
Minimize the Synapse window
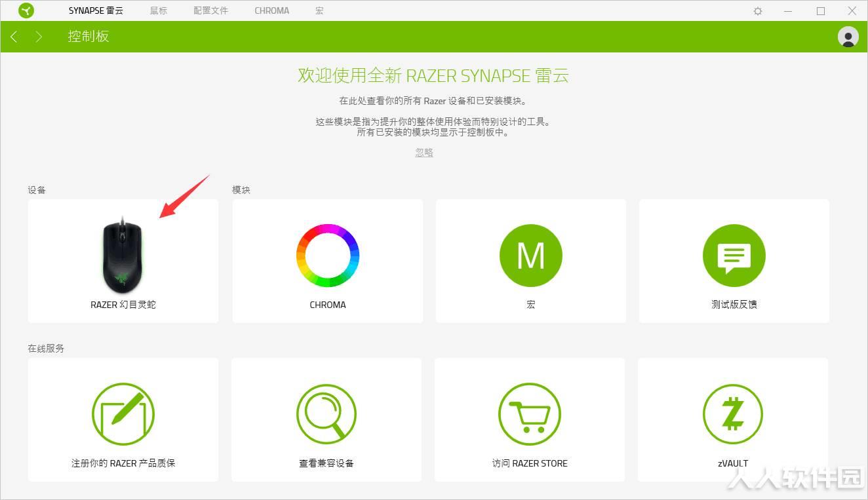tap(789, 11)
